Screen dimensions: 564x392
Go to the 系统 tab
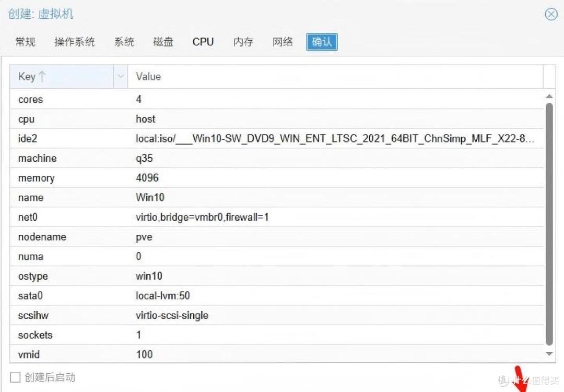pos(124,42)
